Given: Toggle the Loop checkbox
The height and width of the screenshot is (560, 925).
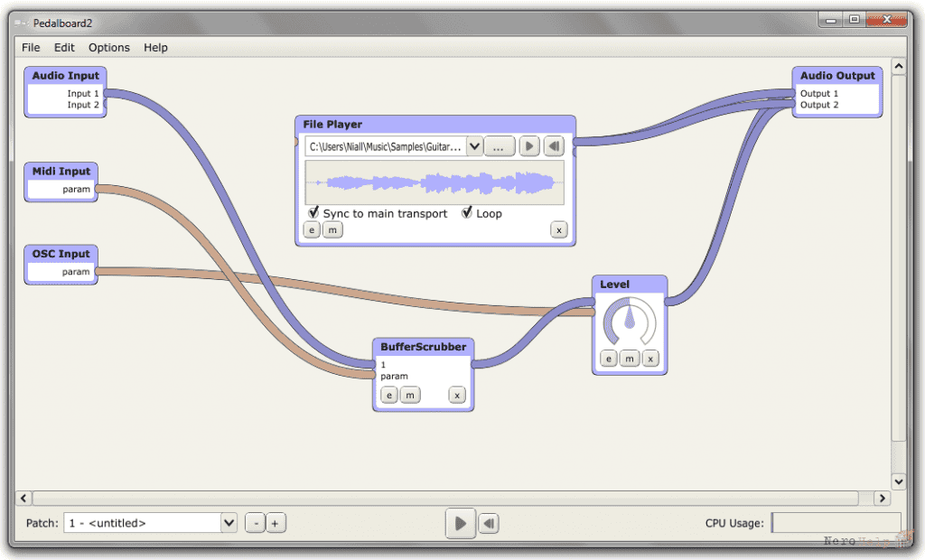Looking at the screenshot, I should 467,212.
